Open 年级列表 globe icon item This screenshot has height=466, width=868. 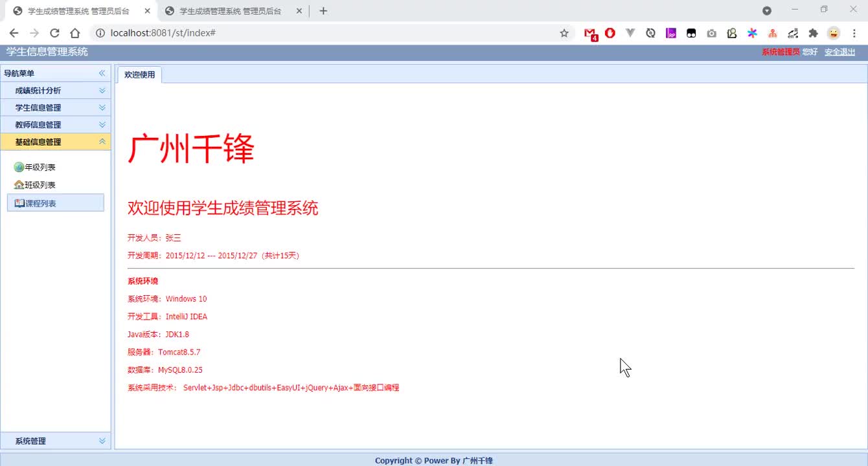coord(34,167)
